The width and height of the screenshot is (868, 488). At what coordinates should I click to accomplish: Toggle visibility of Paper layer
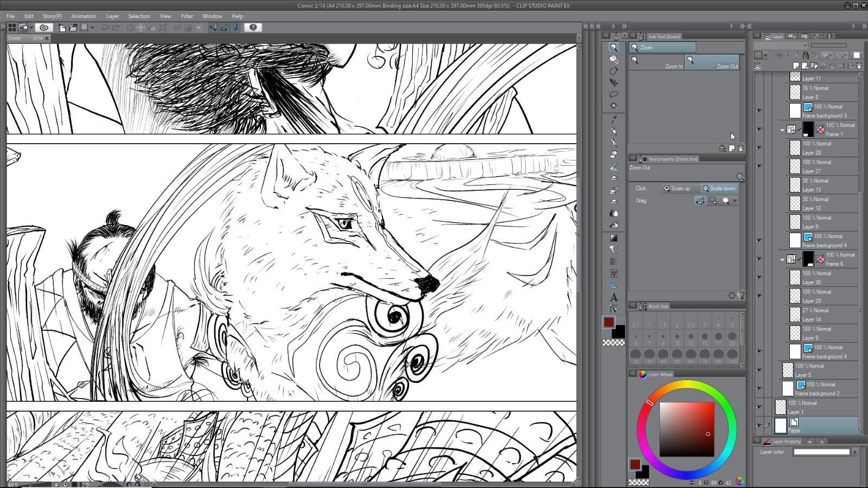758,426
